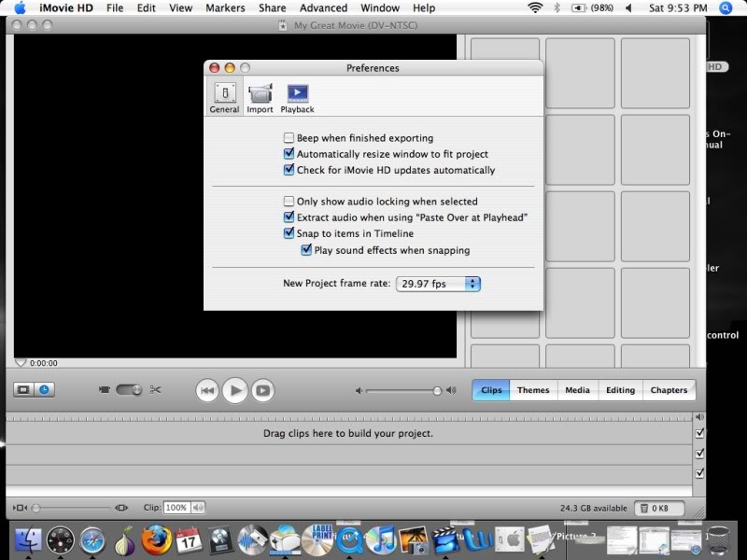Toggle the first track checkbox in timeline
The height and width of the screenshot is (560, 747).
(699, 433)
